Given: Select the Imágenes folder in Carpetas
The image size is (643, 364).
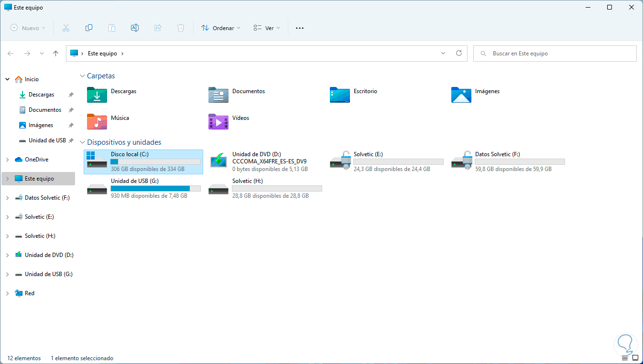Looking at the screenshot, I should [476, 95].
